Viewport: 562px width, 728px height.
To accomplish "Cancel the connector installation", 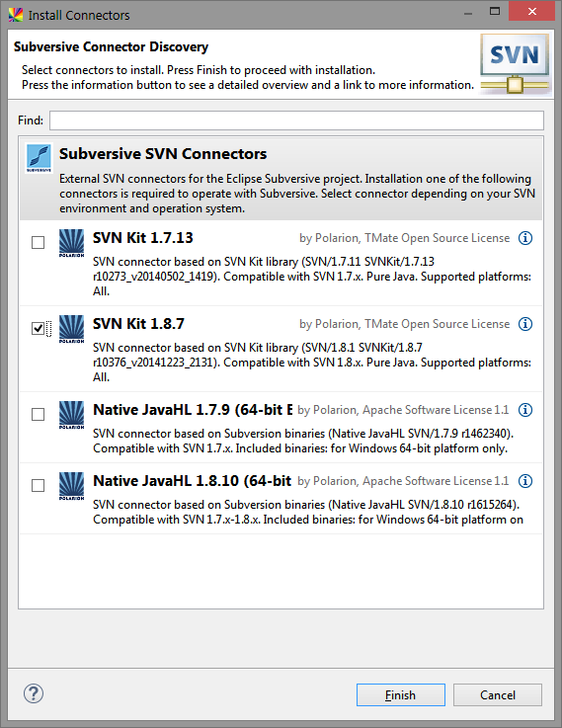I will coord(498,695).
